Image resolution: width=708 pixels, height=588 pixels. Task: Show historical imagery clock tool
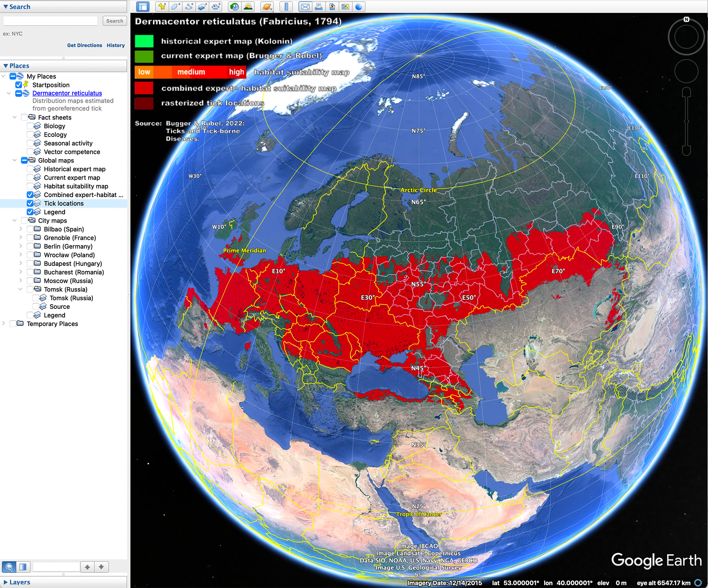point(234,7)
